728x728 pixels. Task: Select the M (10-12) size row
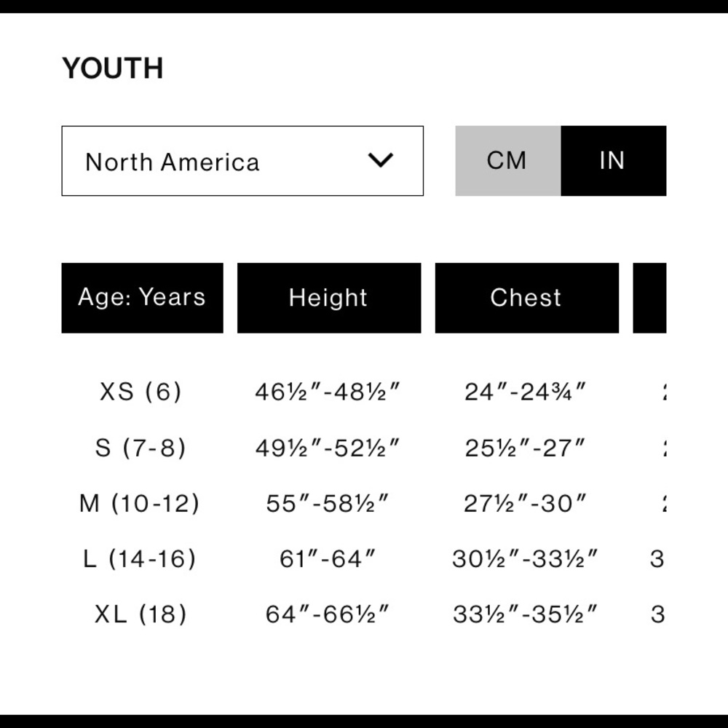(x=139, y=503)
